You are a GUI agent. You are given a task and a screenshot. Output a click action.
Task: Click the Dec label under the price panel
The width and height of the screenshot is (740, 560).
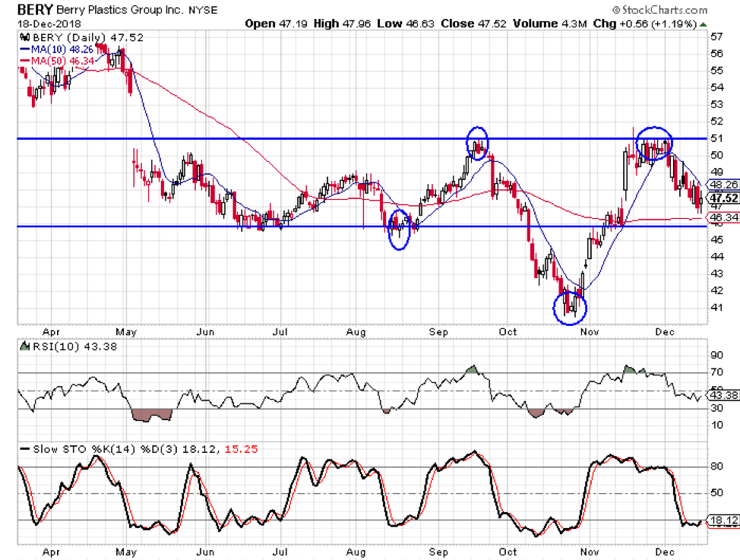[665, 332]
